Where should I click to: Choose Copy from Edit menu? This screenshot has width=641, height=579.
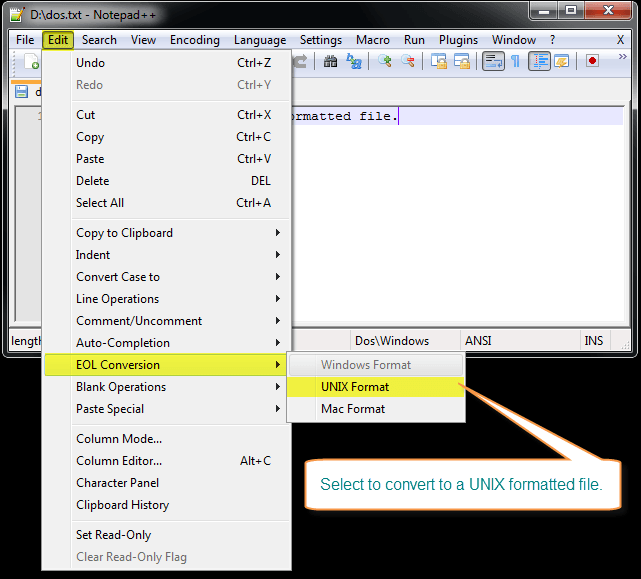(168, 137)
